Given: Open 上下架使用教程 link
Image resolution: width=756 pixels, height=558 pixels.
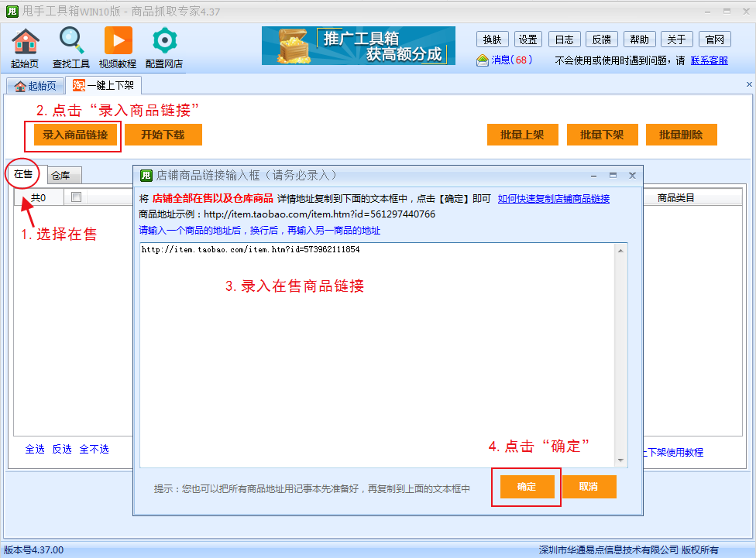Looking at the screenshot, I should [x=674, y=452].
